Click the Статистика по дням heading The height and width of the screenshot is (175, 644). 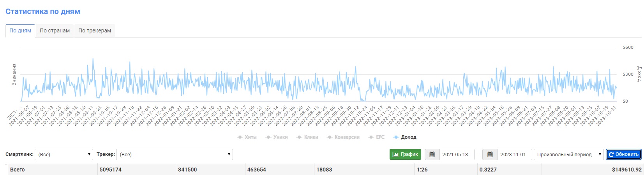(x=43, y=11)
